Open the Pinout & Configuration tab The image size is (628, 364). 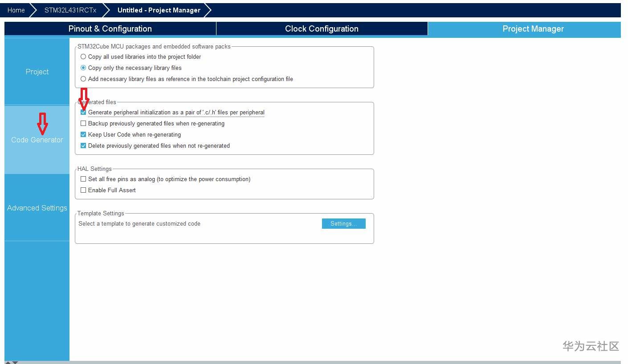(110, 28)
